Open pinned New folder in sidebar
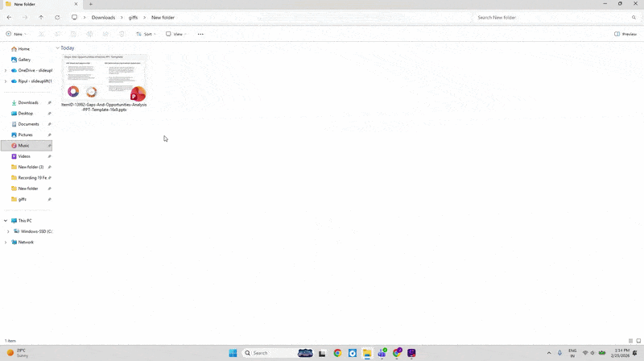Image resolution: width=644 pixels, height=361 pixels. [27, 189]
